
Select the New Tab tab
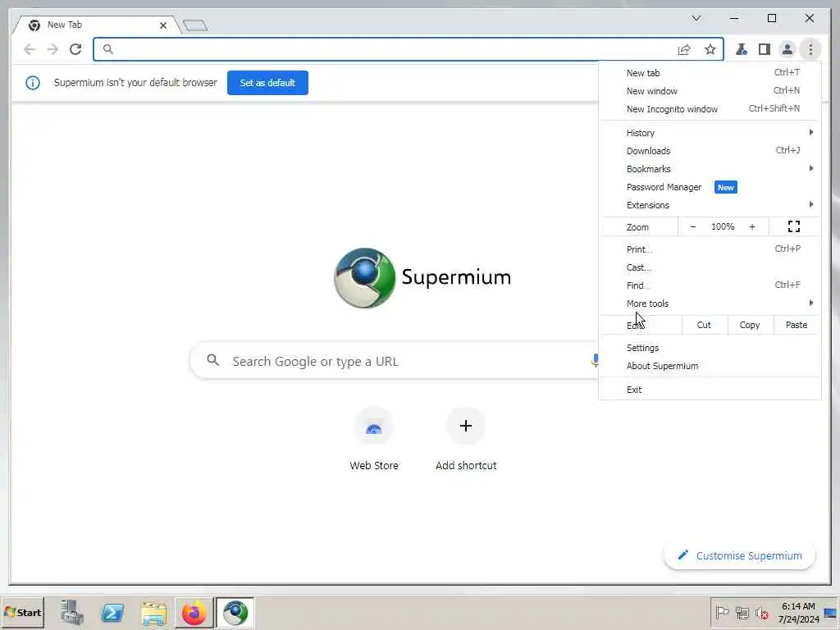97,25
